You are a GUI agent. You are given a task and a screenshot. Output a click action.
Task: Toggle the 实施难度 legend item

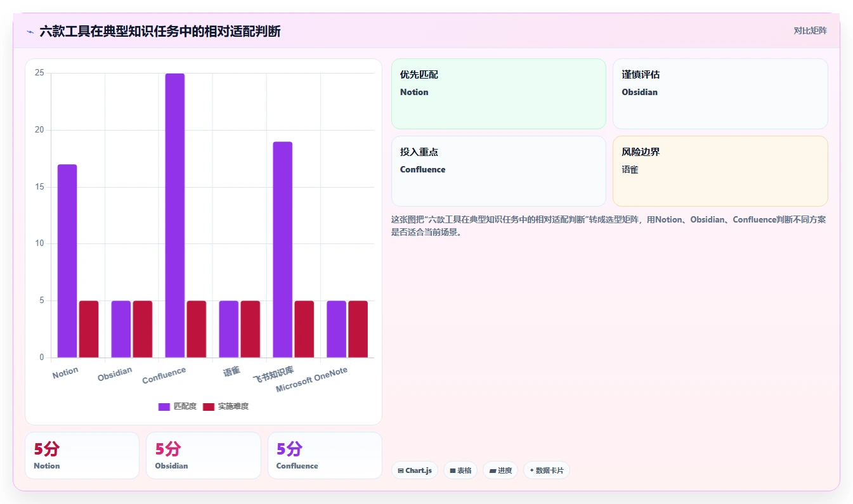(x=226, y=406)
